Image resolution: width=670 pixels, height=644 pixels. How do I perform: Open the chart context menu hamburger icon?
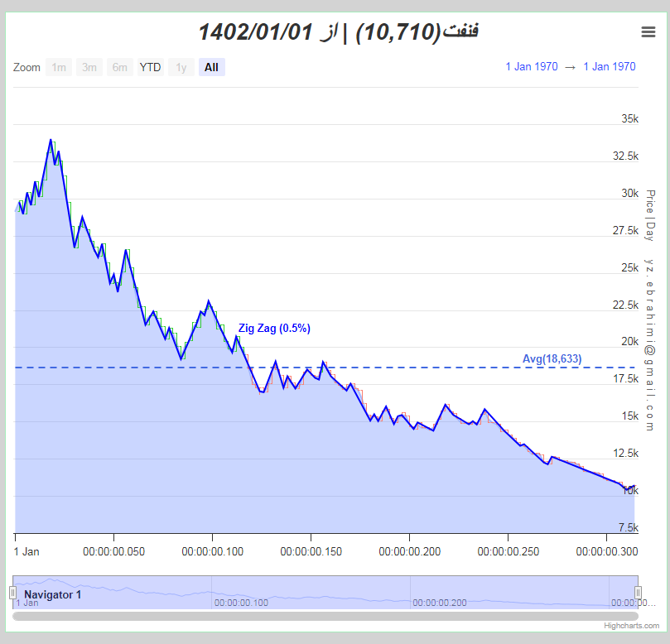pyautogui.click(x=648, y=32)
